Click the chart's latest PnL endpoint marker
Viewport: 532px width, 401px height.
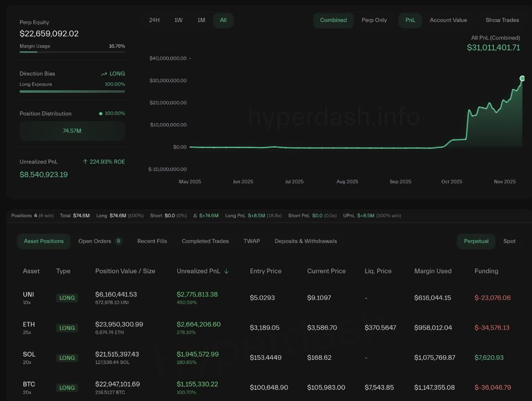[x=522, y=78]
